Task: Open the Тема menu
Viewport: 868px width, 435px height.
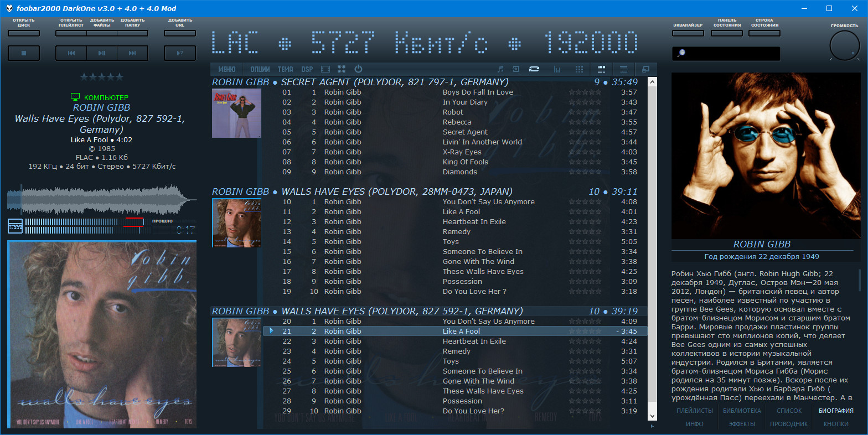Action: (x=285, y=69)
